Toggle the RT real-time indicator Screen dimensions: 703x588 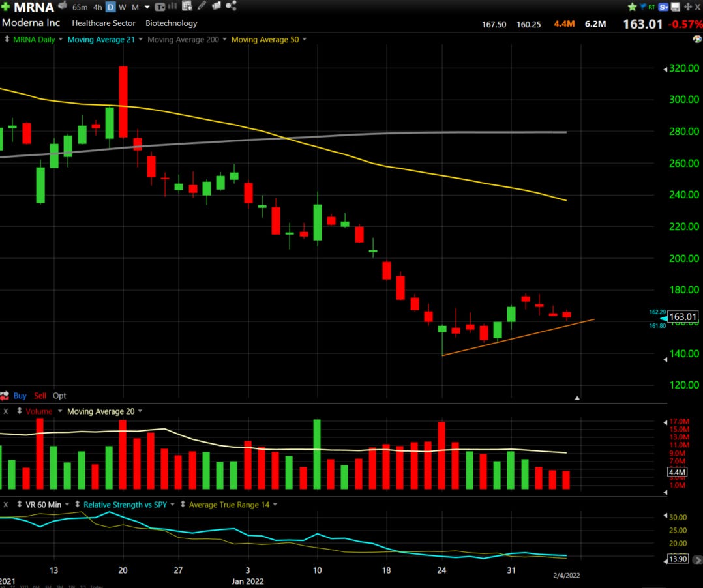coord(651,7)
